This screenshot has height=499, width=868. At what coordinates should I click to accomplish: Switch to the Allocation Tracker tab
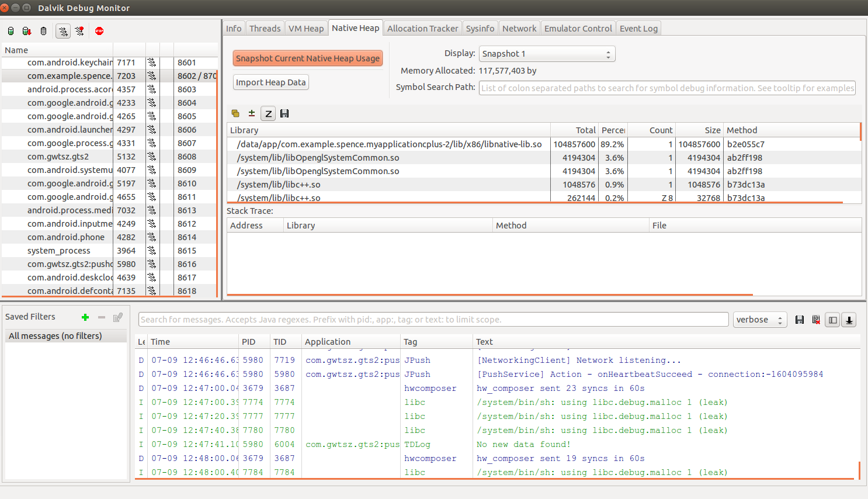point(422,29)
